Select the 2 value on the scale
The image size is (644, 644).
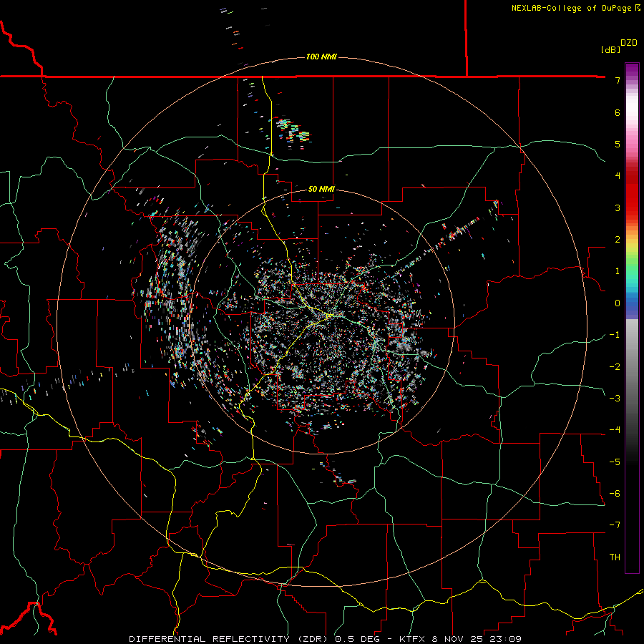pos(618,240)
